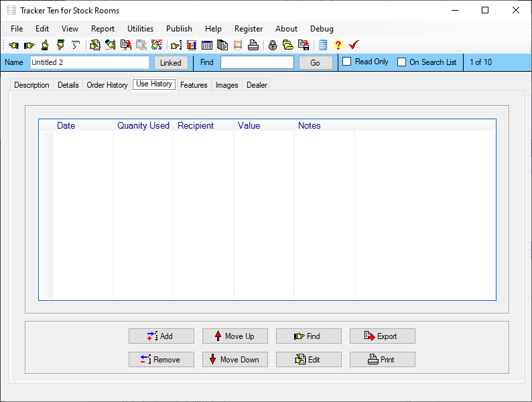Switch to the Dealer tab
Image resolution: width=532 pixels, height=402 pixels.
[257, 85]
